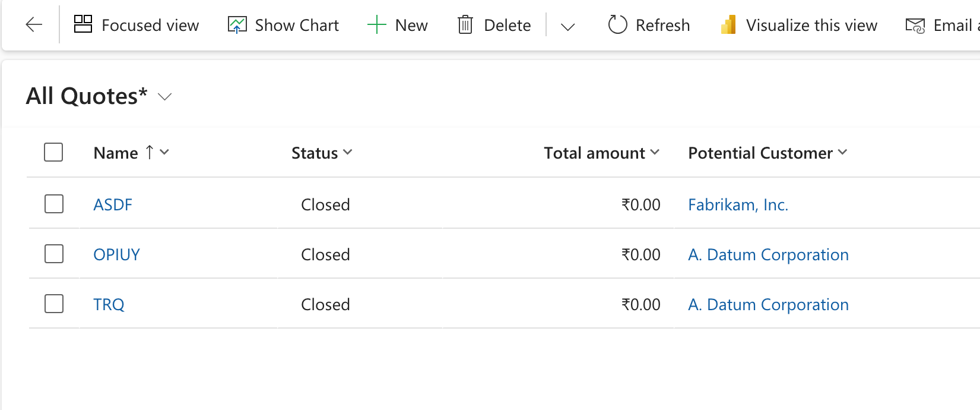
Task: Open the ASDF quote record
Action: coord(113,204)
